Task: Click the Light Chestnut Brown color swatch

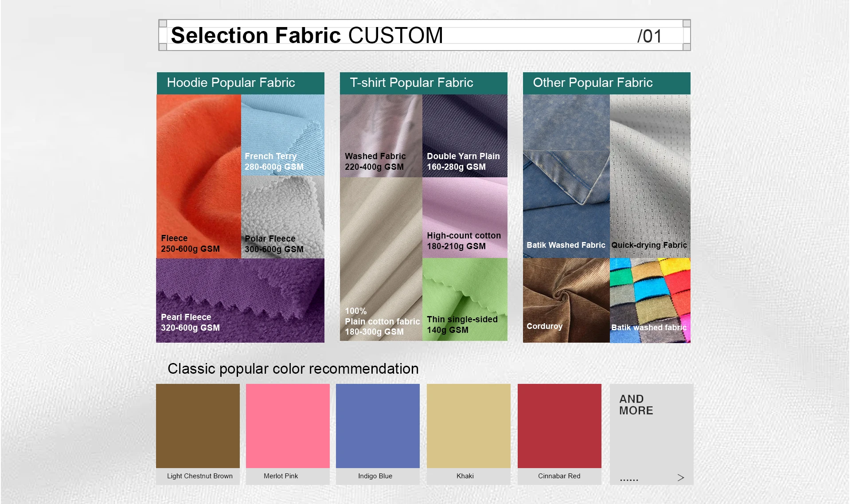Action: 198,426
